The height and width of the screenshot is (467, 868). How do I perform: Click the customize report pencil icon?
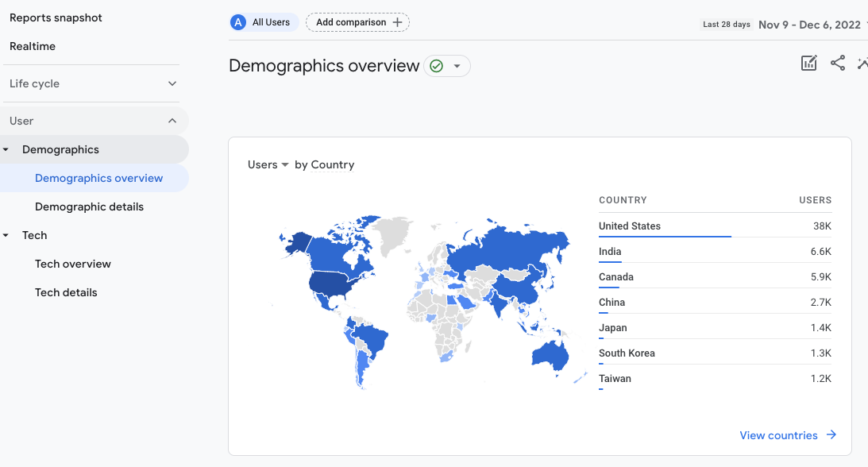[808, 64]
